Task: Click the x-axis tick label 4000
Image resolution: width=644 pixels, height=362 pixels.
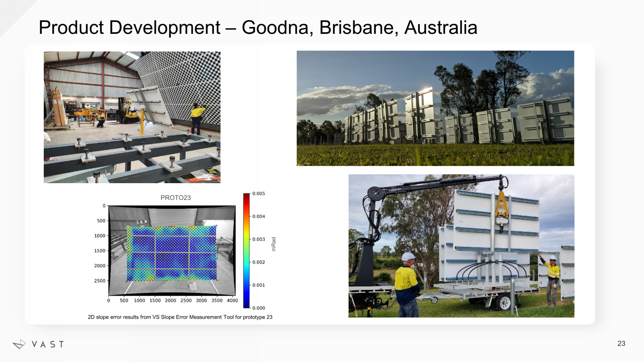Action: (x=232, y=301)
